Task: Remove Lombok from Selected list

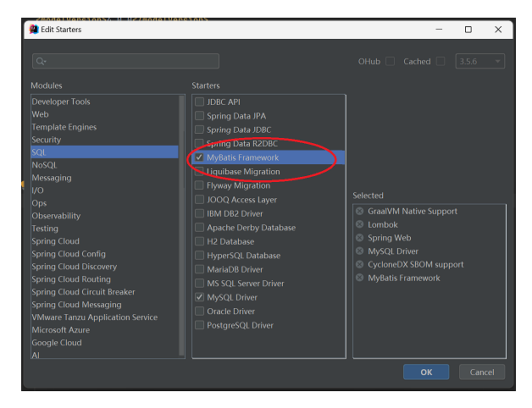Action: (360, 224)
